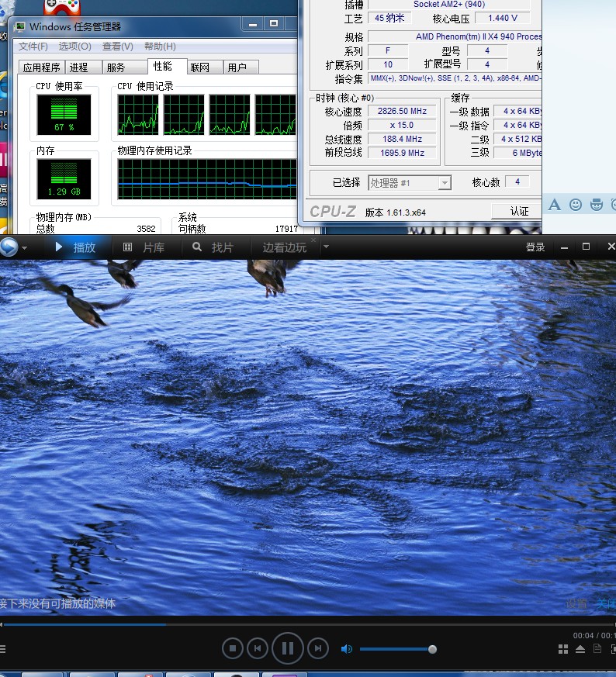Expand the arrow beside the player logo

pos(24,248)
